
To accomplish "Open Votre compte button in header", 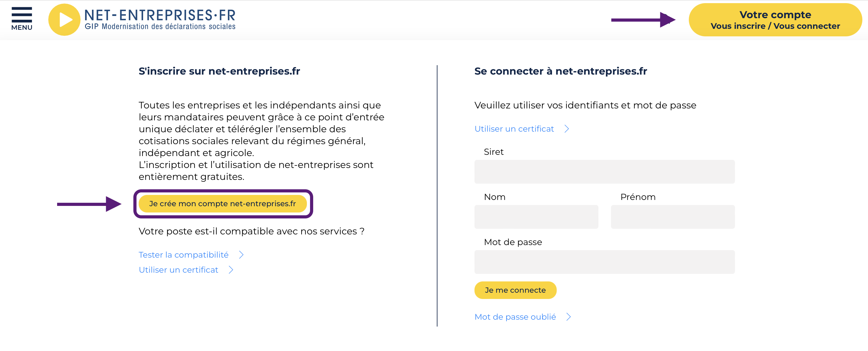I will [775, 20].
